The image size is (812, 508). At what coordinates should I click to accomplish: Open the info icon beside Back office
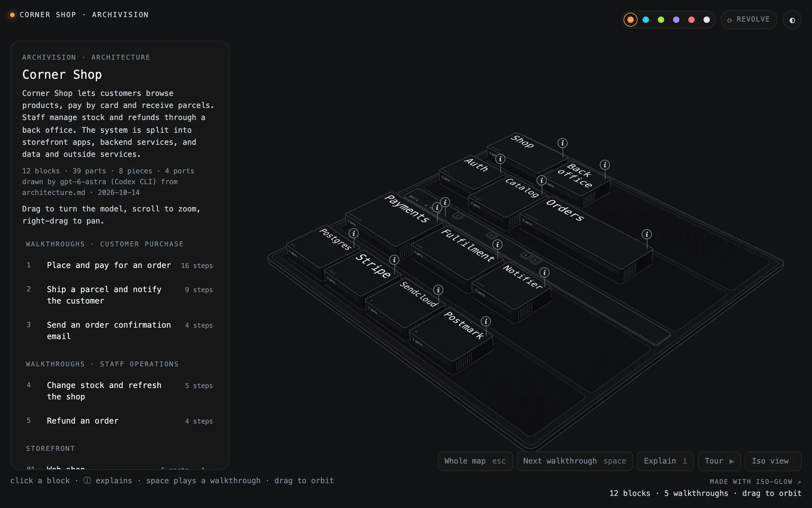click(x=604, y=165)
